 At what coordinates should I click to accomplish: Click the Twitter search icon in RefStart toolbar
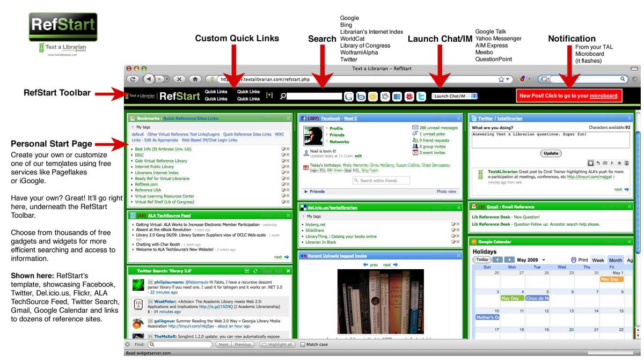click(x=422, y=97)
